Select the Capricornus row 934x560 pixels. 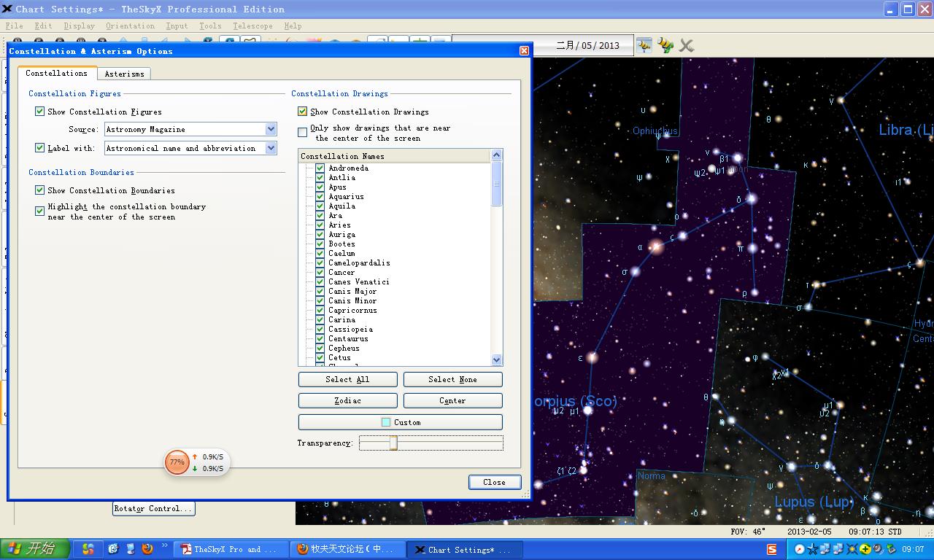coord(352,310)
